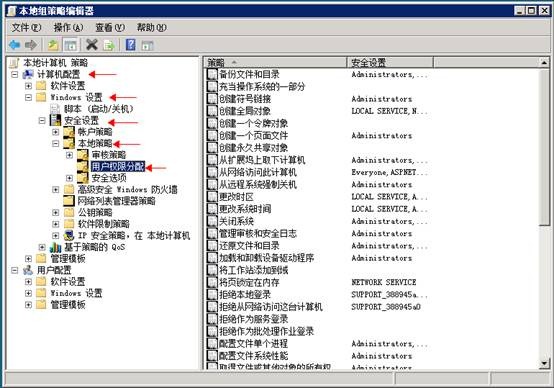
Task: Click the Delete X toolbar icon
Action: click(92, 45)
